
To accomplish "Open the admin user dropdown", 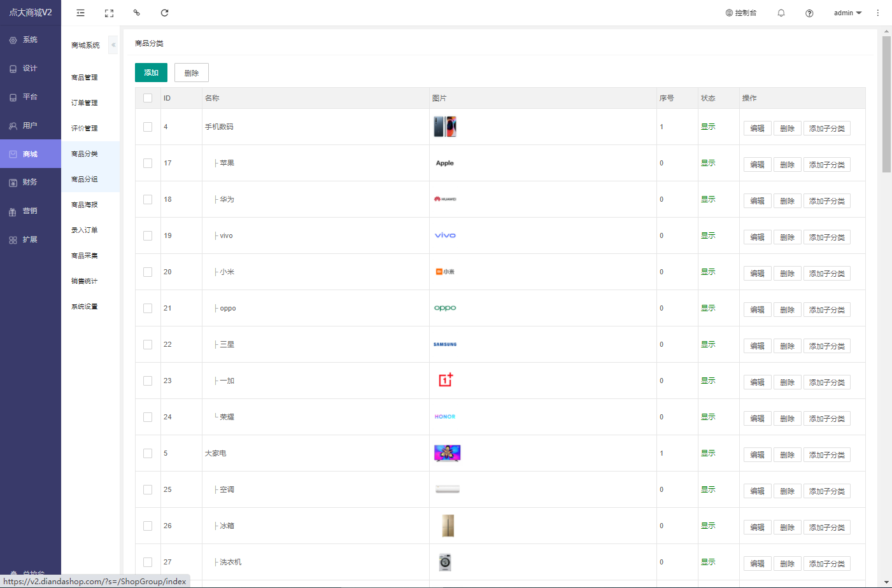I will 847,13.
